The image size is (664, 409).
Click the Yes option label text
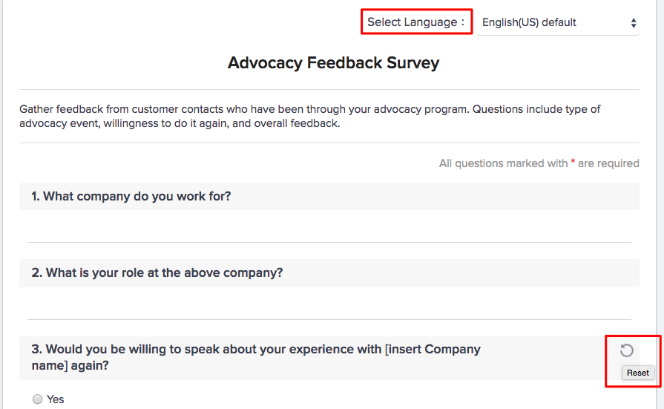click(x=56, y=399)
